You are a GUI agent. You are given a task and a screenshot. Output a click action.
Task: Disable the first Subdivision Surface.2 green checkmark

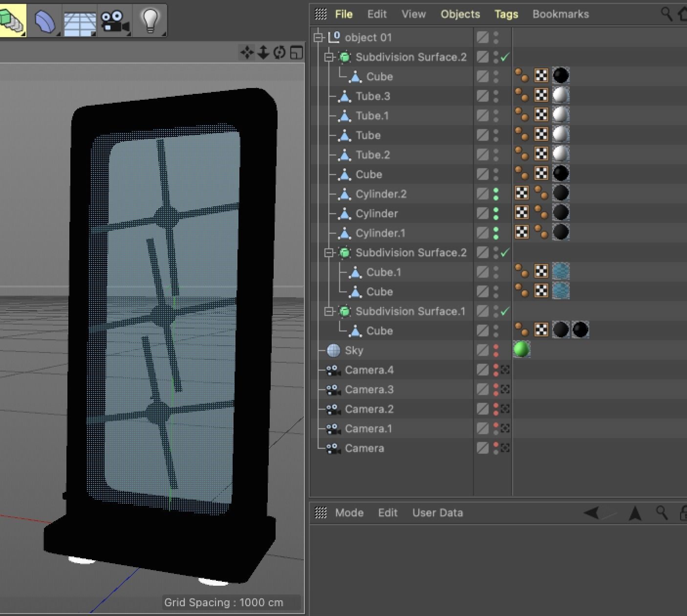[x=505, y=57]
